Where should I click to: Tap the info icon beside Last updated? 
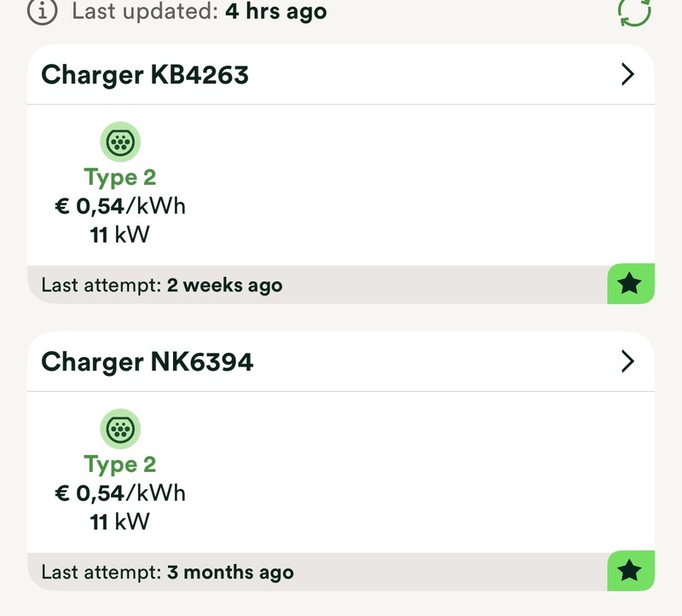pyautogui.click(x=43, y=12)
